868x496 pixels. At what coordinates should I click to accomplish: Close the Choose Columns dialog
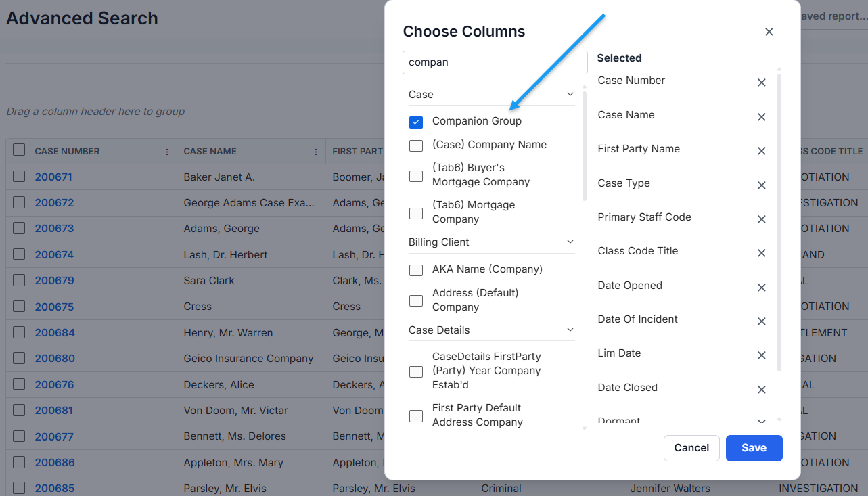pyautogui.click(x=769, y=32)
